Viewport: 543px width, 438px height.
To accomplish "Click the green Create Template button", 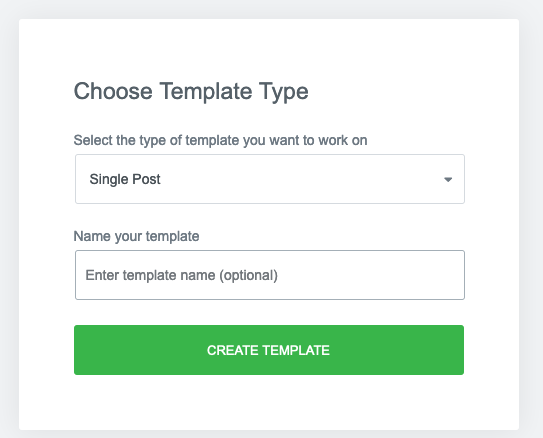I will point(269,350).
